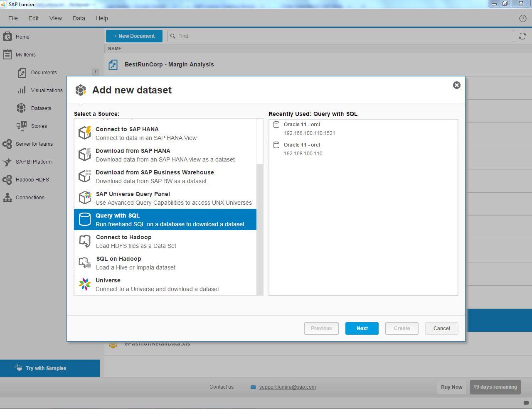Click the Download from SAP HANA icon
Viewport: 532px width, 409px height.
[x=85, y=154]
